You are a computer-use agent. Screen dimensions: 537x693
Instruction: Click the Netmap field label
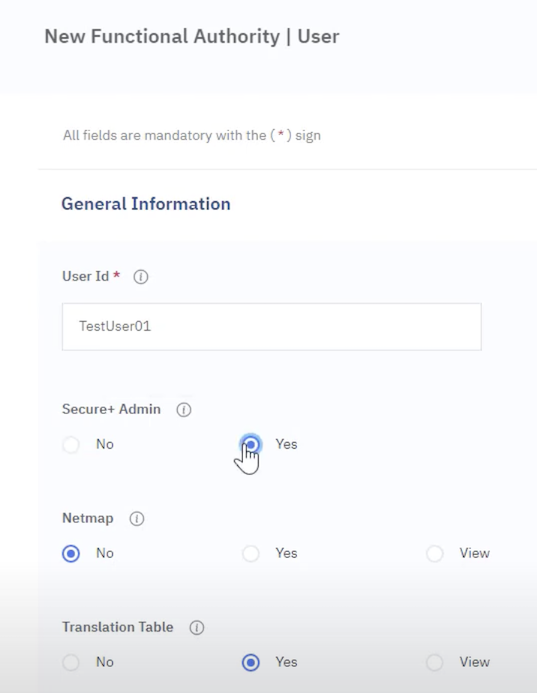88,518
